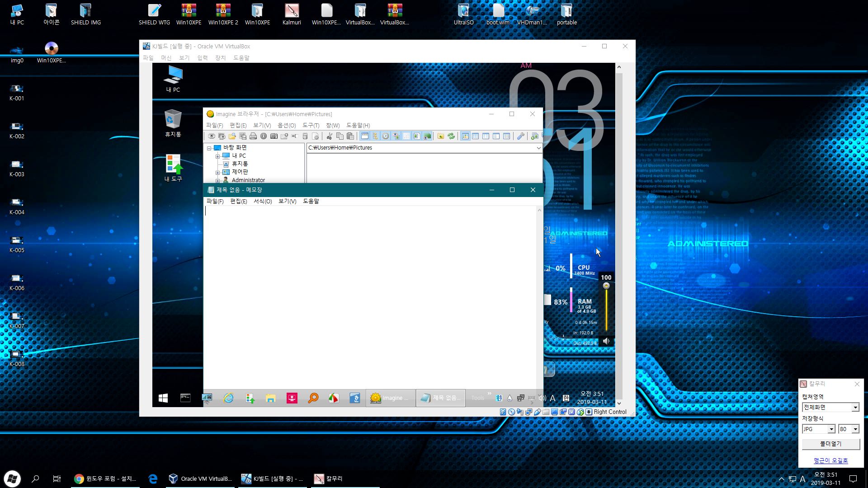
Task: Click the Paste clipboard icon in Imagine toolbar
Action: [x=350, y=136]
